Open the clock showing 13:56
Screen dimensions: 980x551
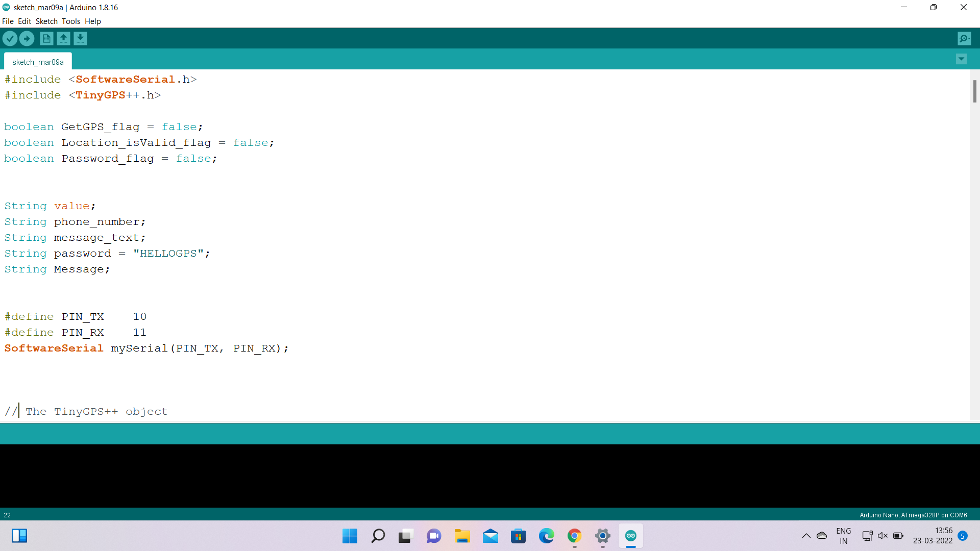coord(933,536)
